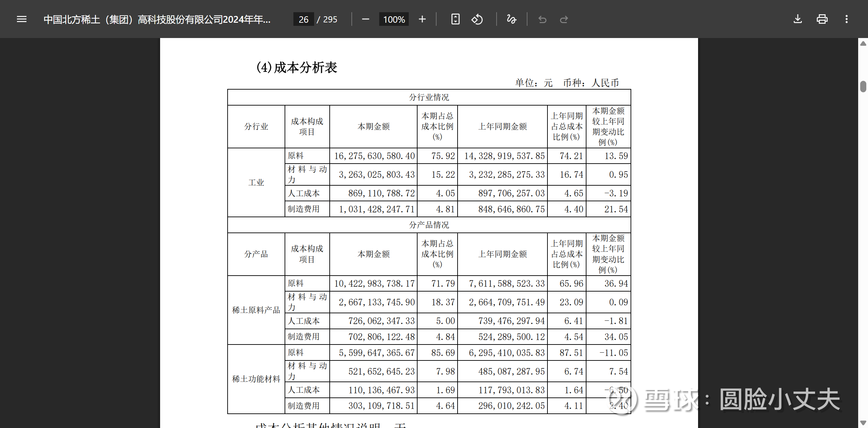868x428 pixels.
Task: Click the change ratio 21.54
Action: [x=616, y=209]
